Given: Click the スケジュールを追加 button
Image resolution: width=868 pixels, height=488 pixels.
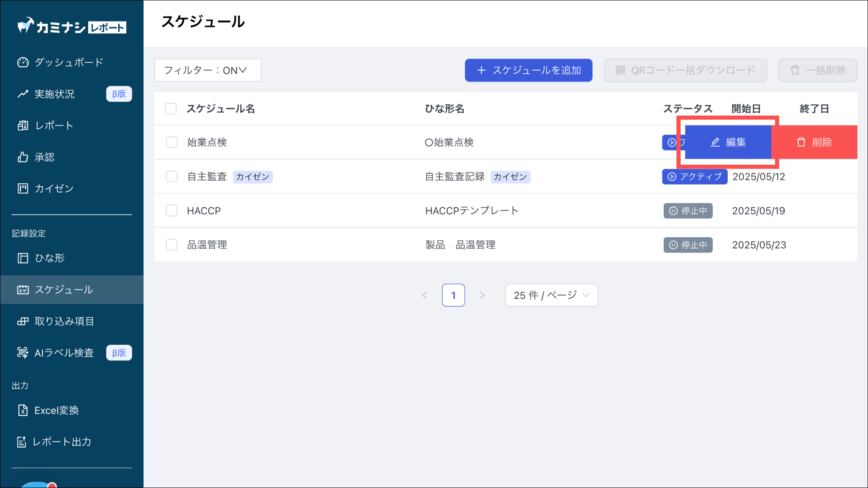Looking at the screenshot, I should (528, 70).
